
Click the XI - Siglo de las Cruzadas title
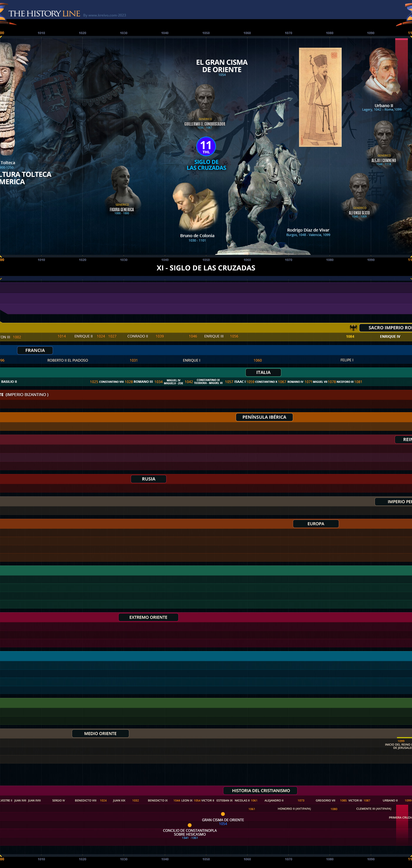[x=206, y=268]
